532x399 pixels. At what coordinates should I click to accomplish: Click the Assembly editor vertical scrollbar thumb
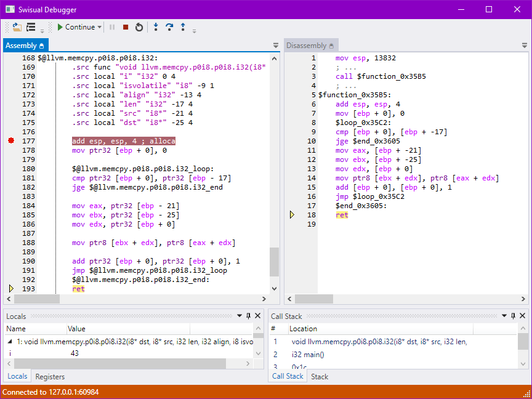275,262
